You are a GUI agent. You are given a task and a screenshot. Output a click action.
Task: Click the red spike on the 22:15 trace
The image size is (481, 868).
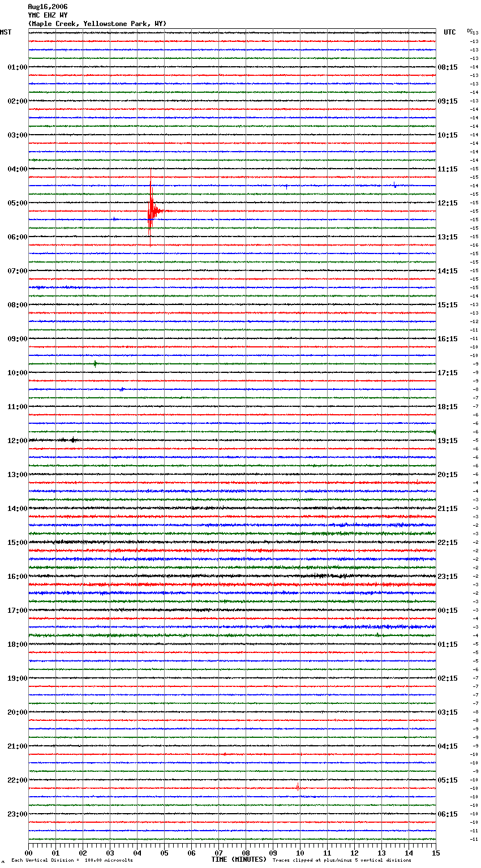pos(298,787)
